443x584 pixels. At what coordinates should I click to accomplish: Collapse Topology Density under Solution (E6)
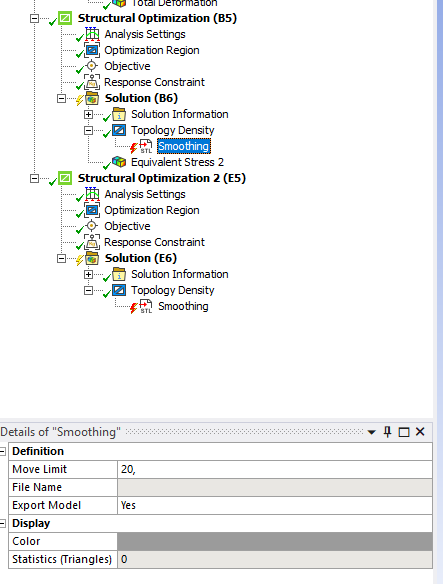click(x=88, y=290)
